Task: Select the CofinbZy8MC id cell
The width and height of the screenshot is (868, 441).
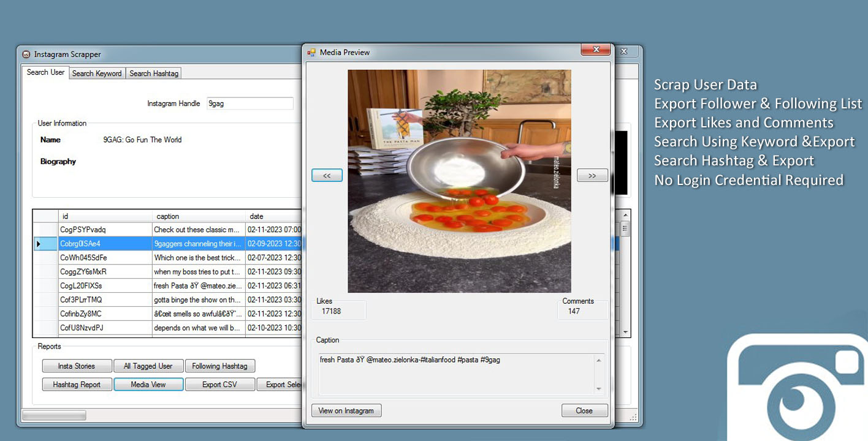Action: tap(105, 314)
